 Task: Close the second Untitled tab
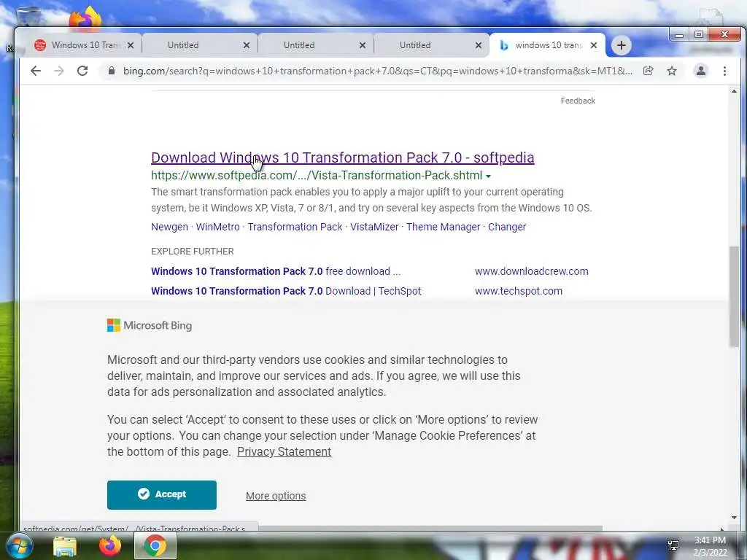(x=363, y=45)
